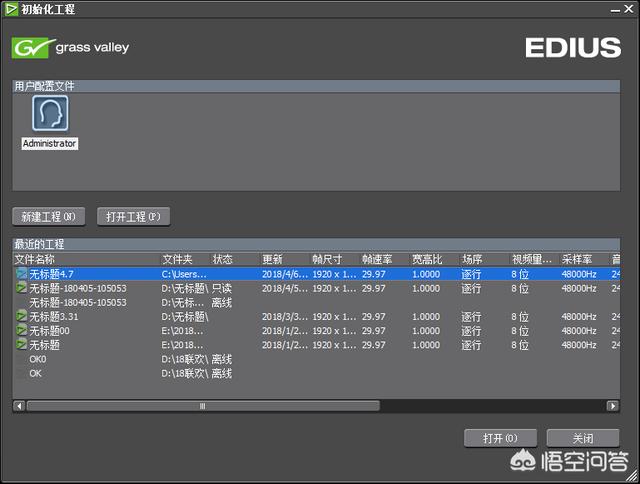This screenshot has width=640, height=484.
Task: Click the project icon for 无标题4.7
Action: pos(21,273)
